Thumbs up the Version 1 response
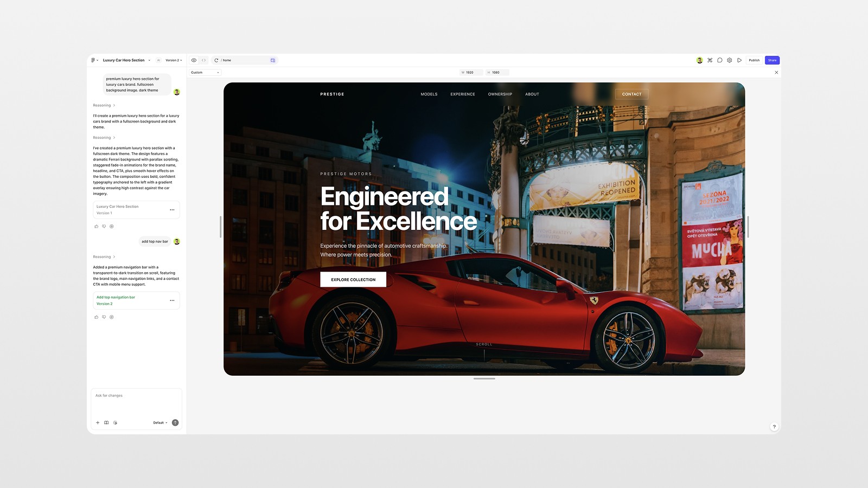 pyautogui.click(x=97, y=226)
